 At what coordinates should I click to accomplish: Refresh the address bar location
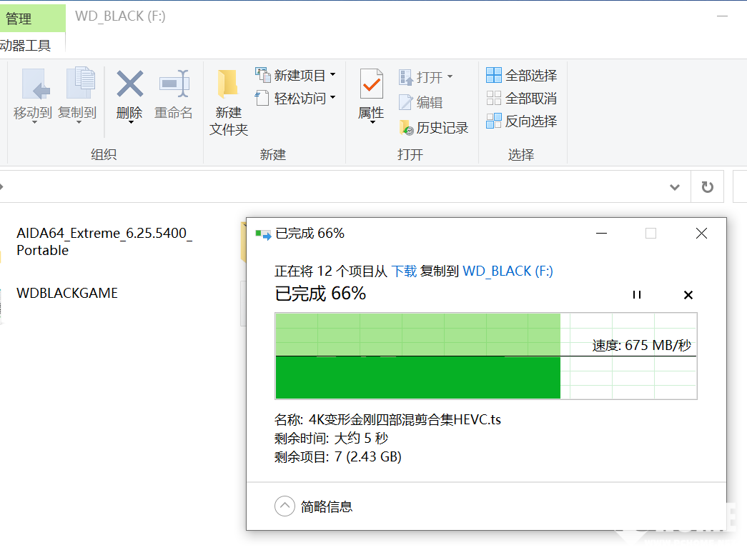point(708,186)
